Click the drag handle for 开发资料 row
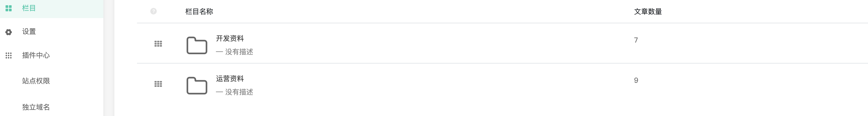This screenshot has width=868, height=116. point(158,44)
